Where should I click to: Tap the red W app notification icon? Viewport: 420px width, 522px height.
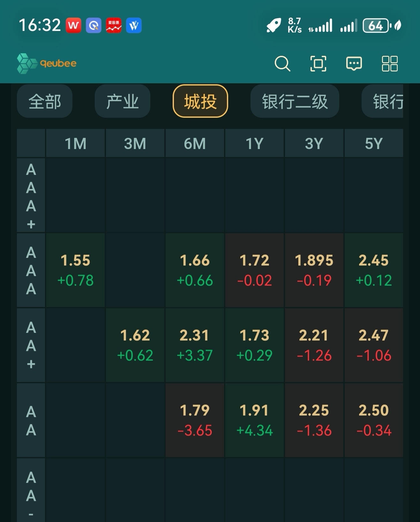(x=73, y=26)
